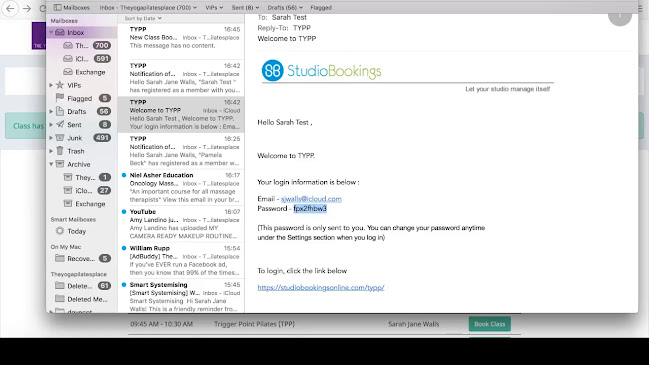Click the Mailboxes favorites bar button
Image resolution: width=649 pixels, height=365 pixels.
coord(72,7)
